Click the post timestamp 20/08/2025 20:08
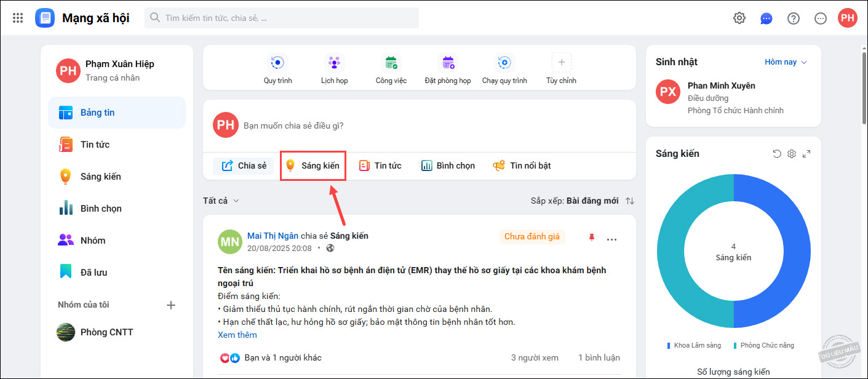This screenshot has width=868, height=379. (x=279, y=248)
